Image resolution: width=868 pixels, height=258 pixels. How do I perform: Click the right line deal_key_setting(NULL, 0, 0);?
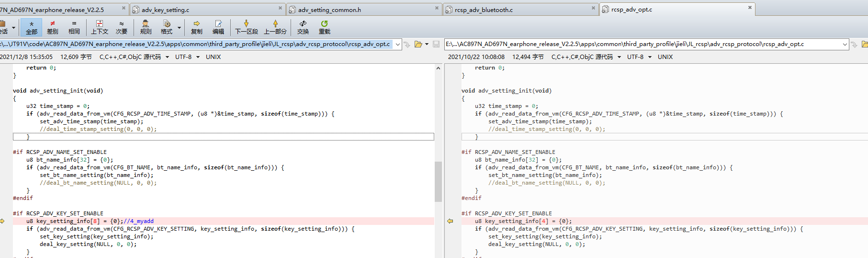click(537, 244)
